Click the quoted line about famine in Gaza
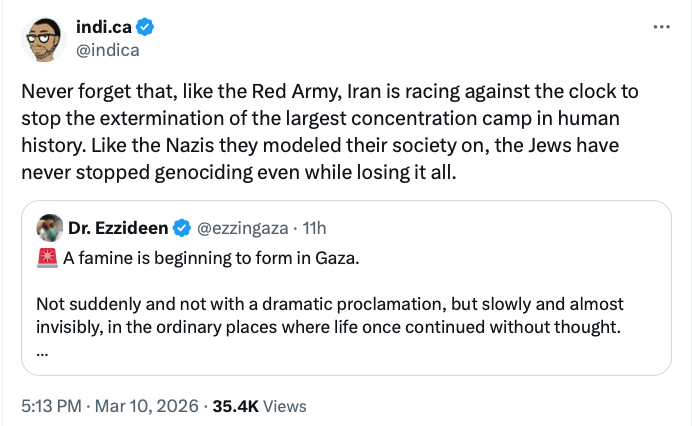Image resolution: width=692 pixels, height=426 pixels. [x=210, y=258]
